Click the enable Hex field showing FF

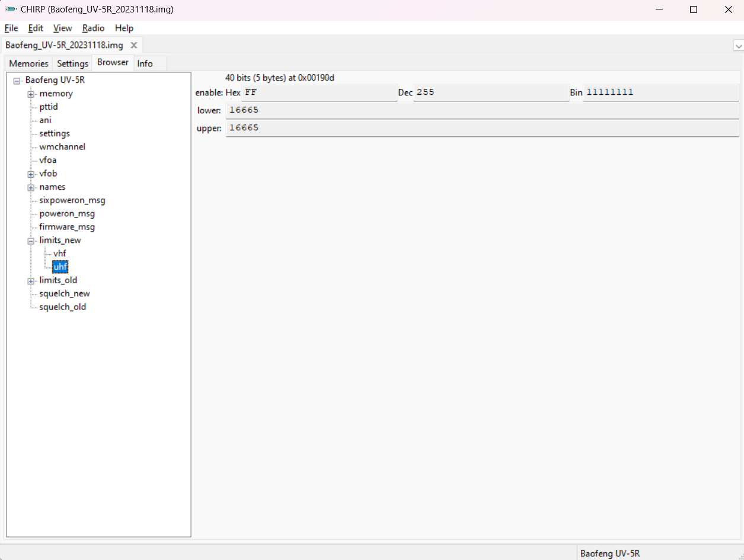[320, 92]
